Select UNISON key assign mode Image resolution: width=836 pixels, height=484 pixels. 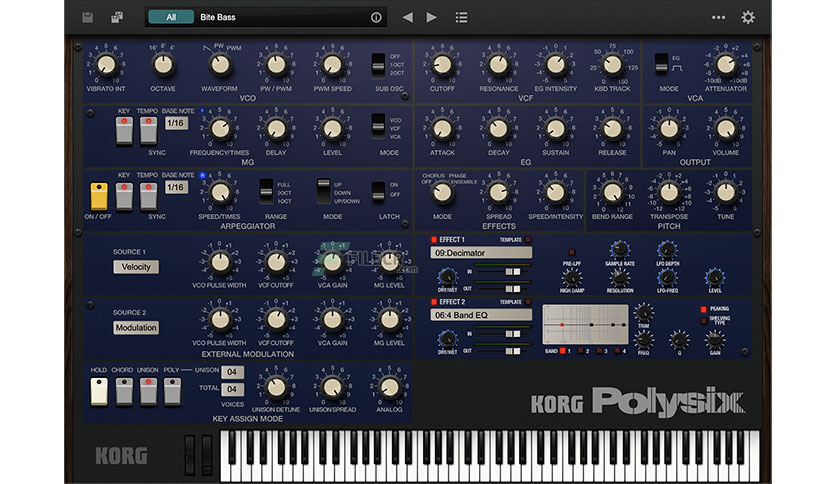(x=148, y=392)
